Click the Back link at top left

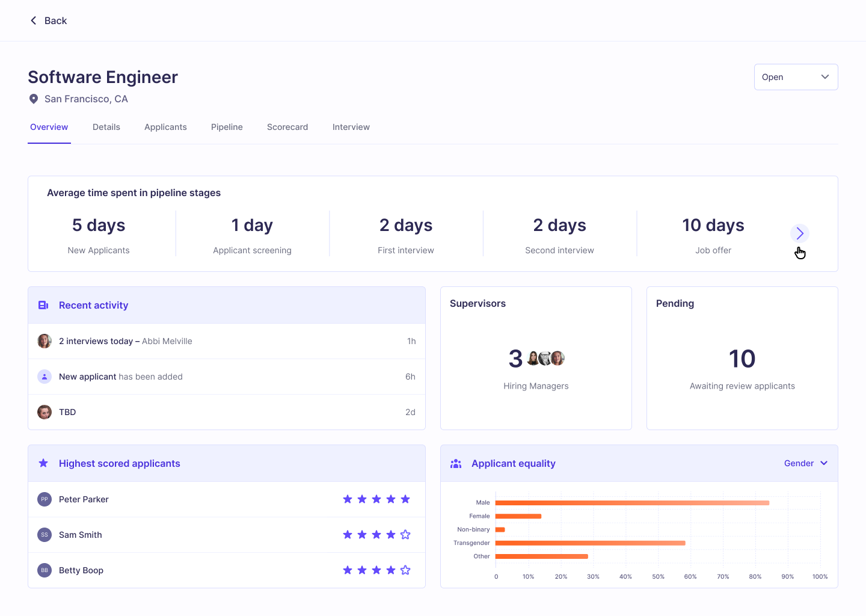(x=56, y=20)
